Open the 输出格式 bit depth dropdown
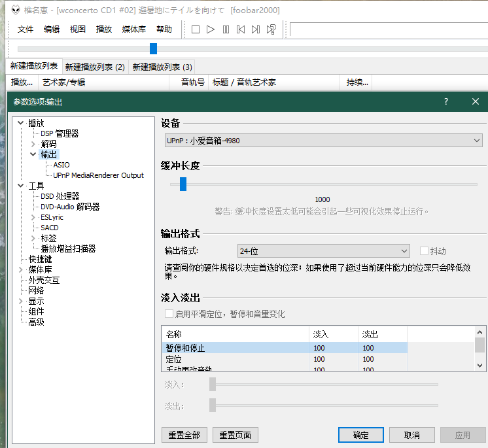 tap(323, 250)
